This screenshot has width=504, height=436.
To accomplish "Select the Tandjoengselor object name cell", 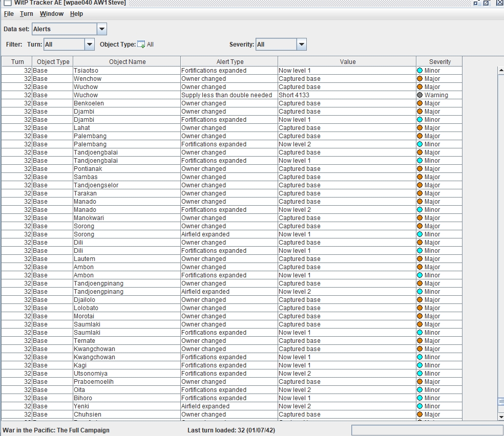I will coord(127,185).
